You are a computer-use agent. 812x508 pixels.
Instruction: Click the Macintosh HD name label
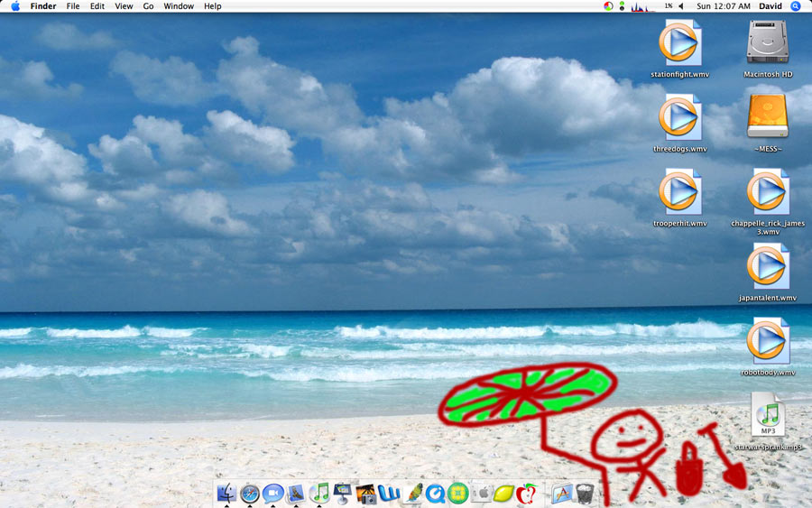(768, 75)
